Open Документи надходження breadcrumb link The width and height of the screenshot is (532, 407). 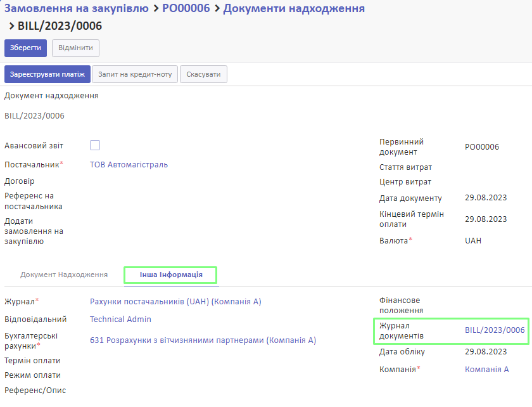294,8
